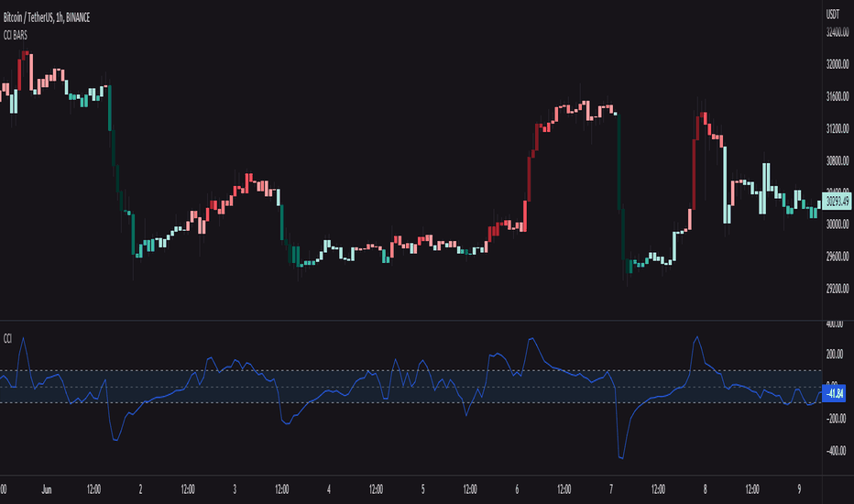854x504 pixels.
Task: Click the shaded CCI band between dashed lines
Action: 411,387
